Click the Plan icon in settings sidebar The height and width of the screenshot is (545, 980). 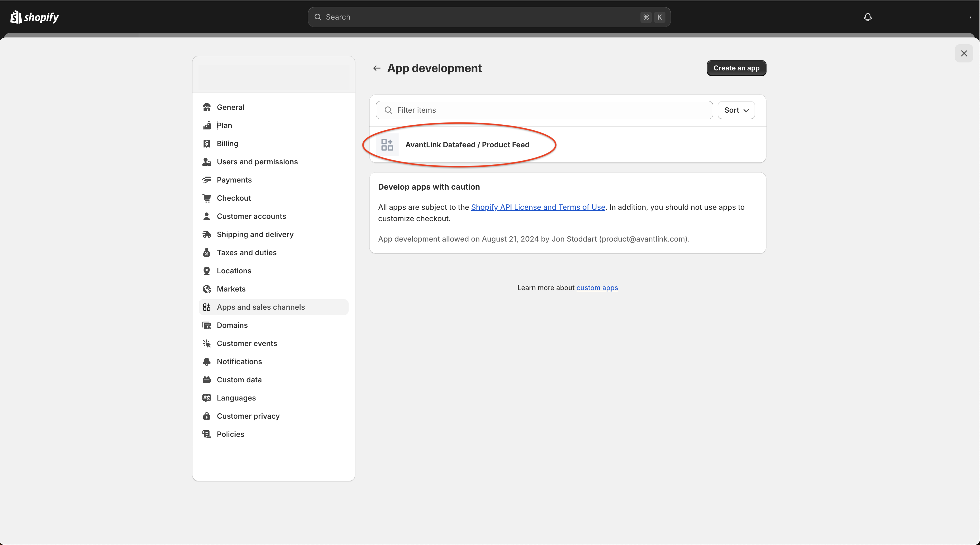click(207, 125)
